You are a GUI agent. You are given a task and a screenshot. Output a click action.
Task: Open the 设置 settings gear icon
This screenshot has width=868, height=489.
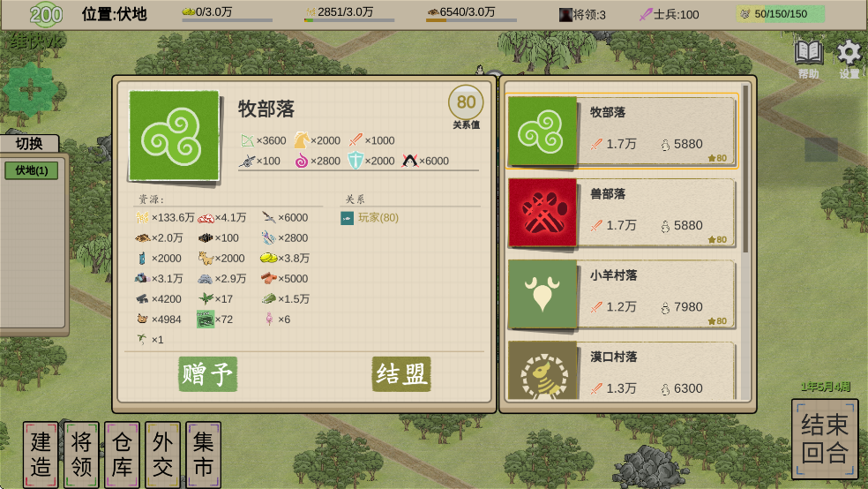tap(849, 54)
